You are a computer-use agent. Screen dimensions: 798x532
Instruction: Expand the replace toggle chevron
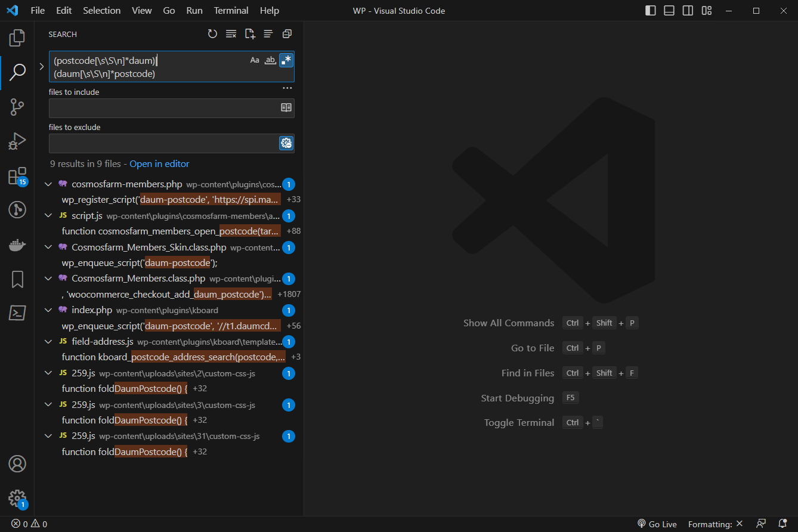coord(42,67)
